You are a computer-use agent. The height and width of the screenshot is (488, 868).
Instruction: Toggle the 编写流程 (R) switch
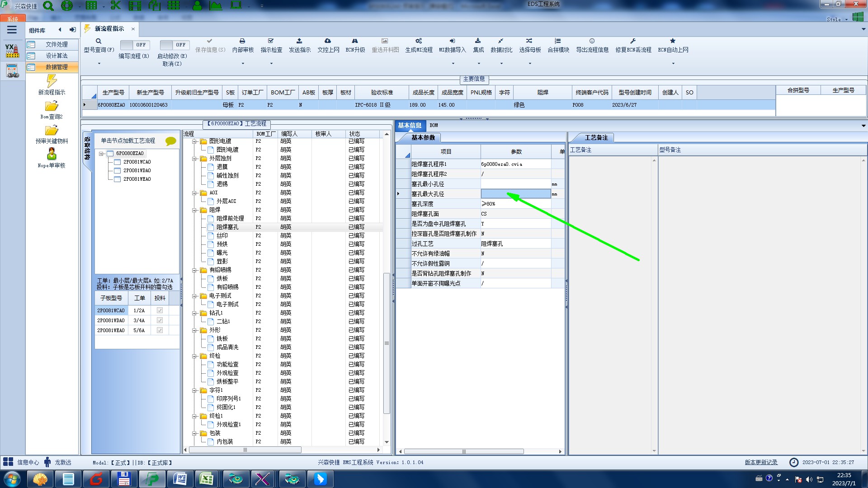point(135,45)
